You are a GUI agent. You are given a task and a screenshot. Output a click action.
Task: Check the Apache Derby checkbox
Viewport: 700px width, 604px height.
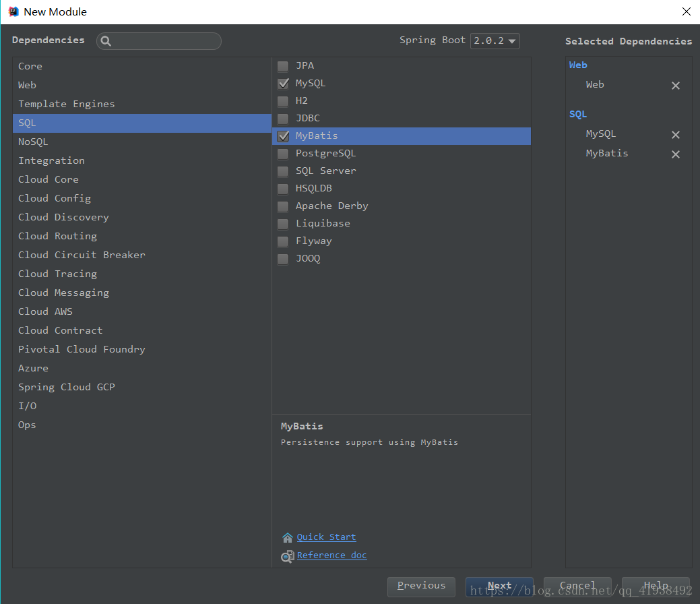[283, 206]
